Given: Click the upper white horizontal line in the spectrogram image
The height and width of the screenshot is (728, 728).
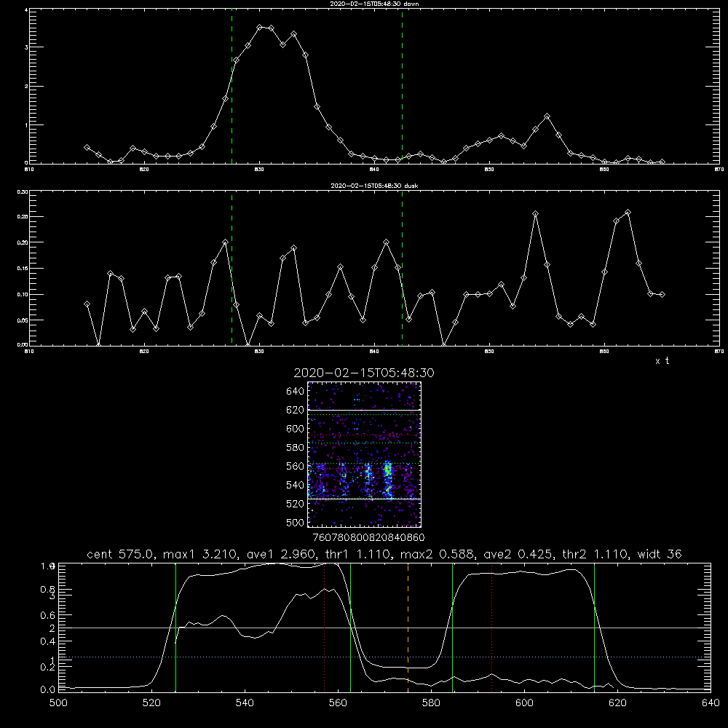Looking at the screenshot, I should pyautogui.click(x=365, y=410).
